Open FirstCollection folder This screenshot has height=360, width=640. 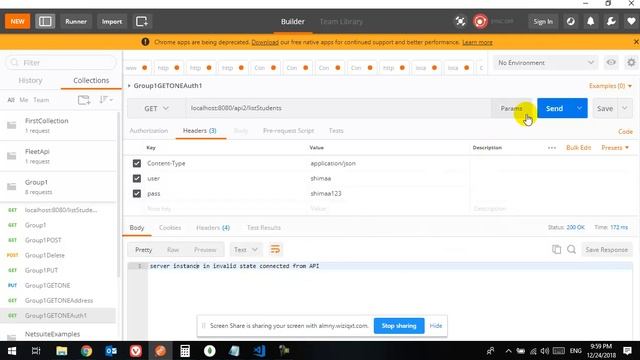[58, 125]
